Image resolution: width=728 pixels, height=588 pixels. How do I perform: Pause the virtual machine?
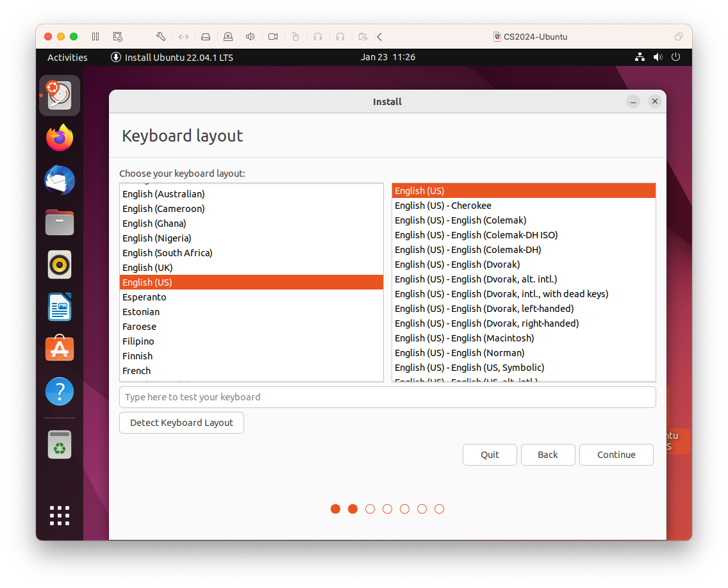(x=95, y=37)
